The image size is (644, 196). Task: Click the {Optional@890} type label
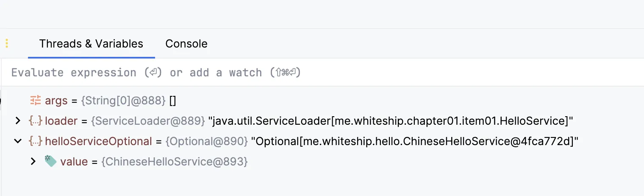click(207, 141)
